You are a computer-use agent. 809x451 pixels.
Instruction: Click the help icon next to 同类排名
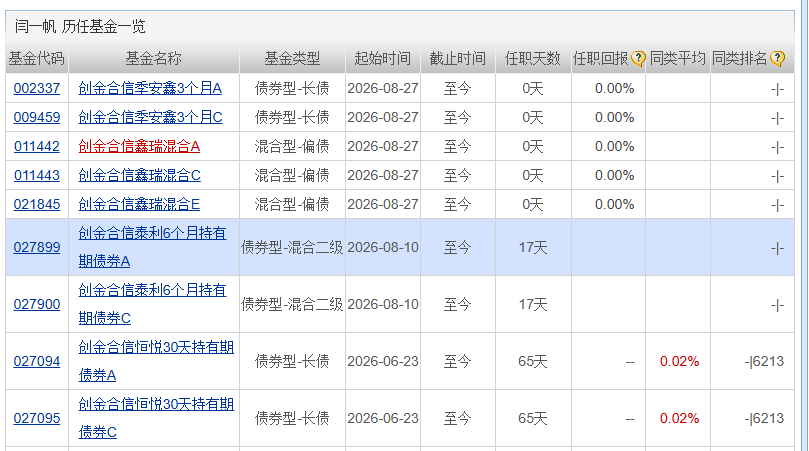point(778,59)
